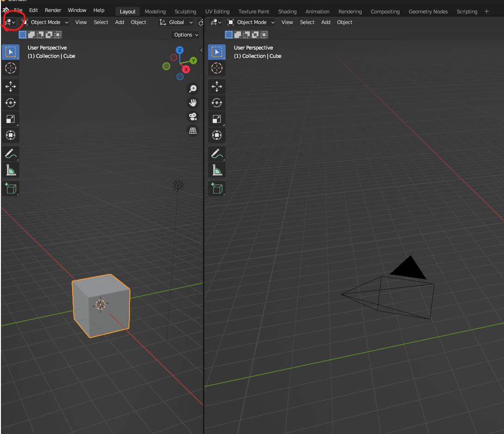Click the X axis on navigation gizmo
The width and height of the screenshot is (504, 434).
(x=186, y=69)
